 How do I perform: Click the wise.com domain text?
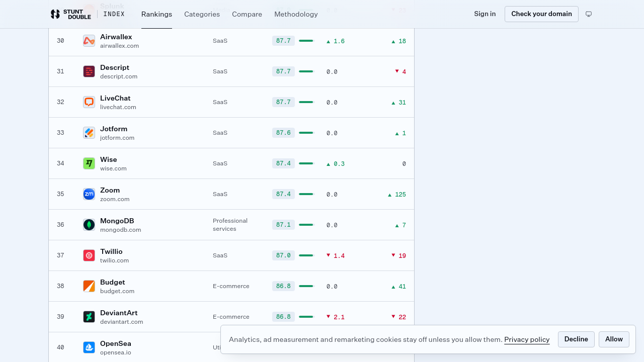(x=113, y=168)
